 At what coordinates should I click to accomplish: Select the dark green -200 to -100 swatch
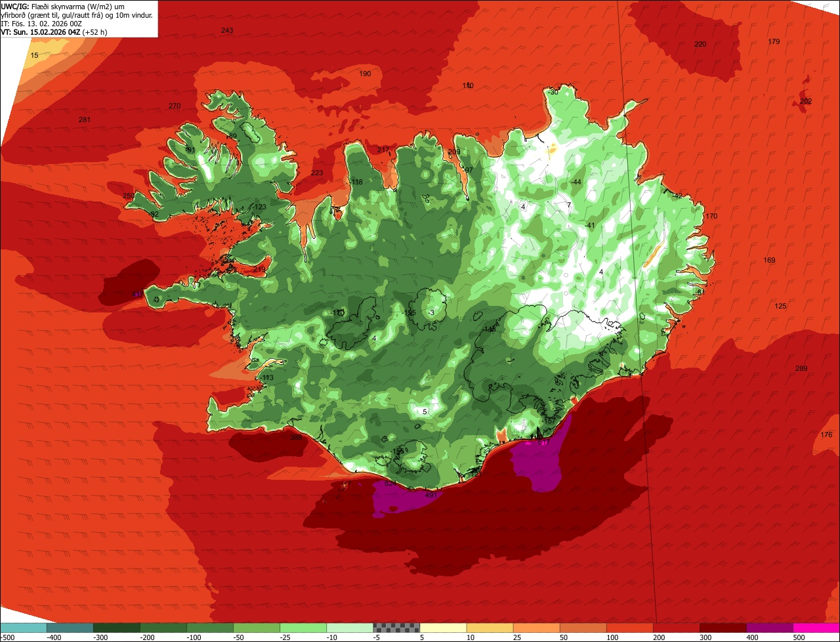[x=163, y=628]
